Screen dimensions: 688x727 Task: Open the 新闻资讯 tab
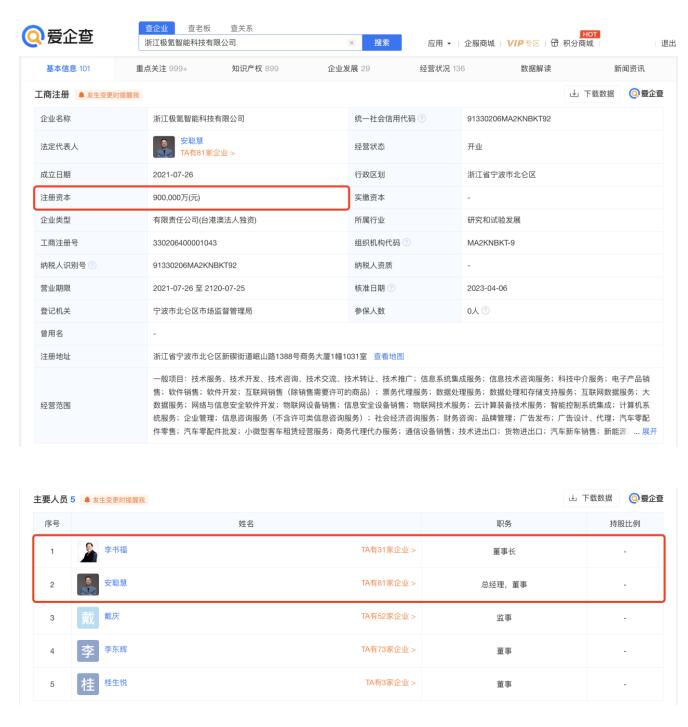point(629,69)
